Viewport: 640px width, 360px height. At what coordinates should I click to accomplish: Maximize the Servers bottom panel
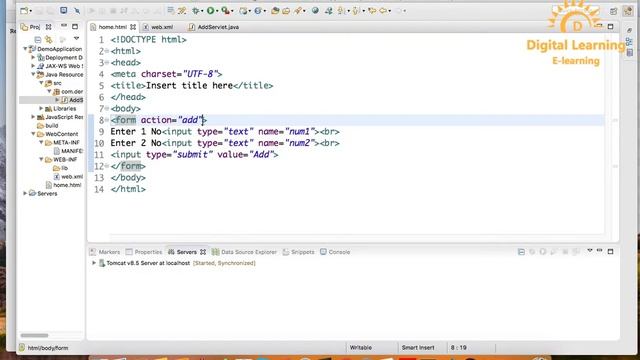(x=610, y=251)
